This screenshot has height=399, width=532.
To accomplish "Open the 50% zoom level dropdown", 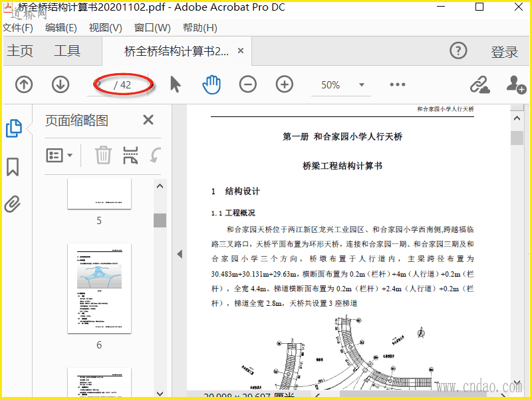I will 362,85.
